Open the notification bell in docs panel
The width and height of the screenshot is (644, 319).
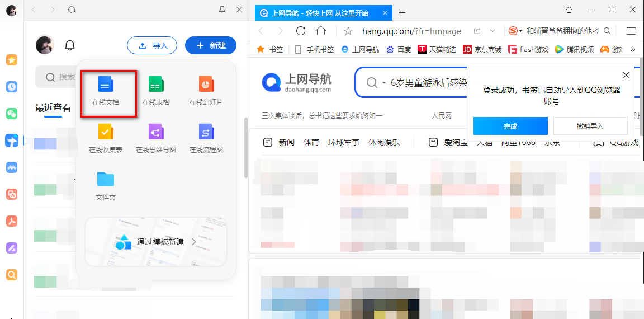tap(70, 46)
